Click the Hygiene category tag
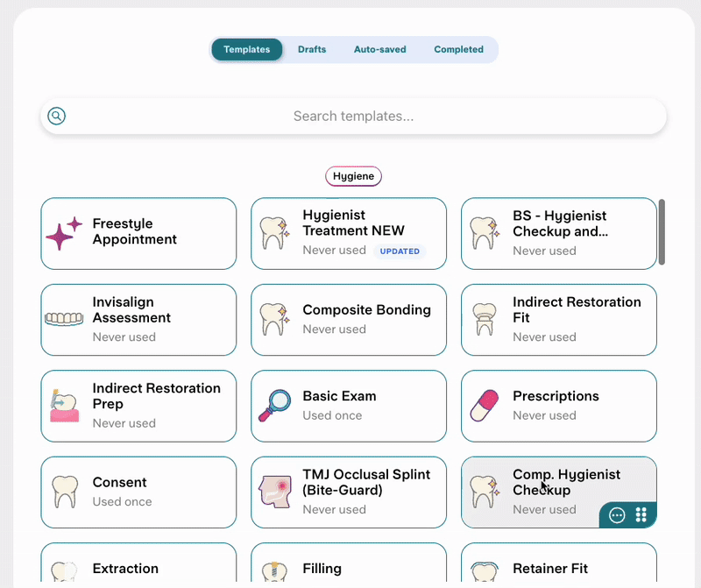 pos(353,176)
